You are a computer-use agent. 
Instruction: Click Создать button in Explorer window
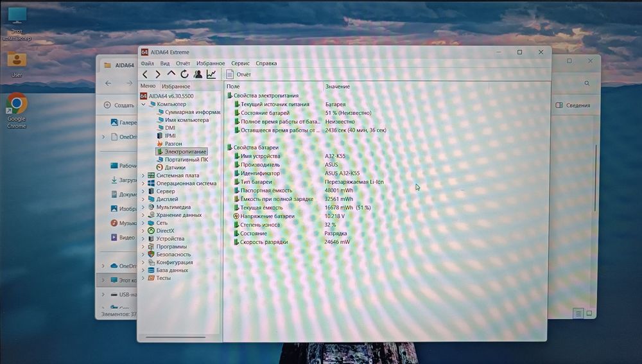[119, 105]
